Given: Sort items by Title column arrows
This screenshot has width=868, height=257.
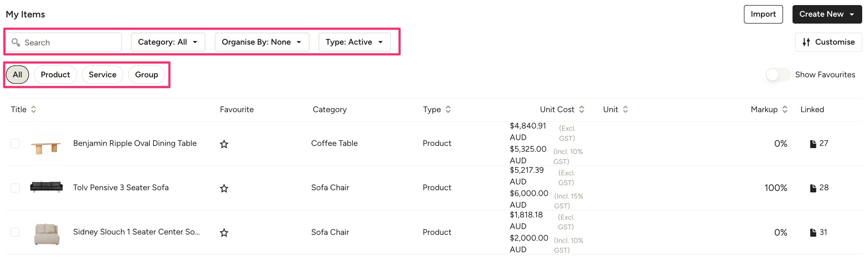Looking at the screenshot, I should tap(33, 109).
